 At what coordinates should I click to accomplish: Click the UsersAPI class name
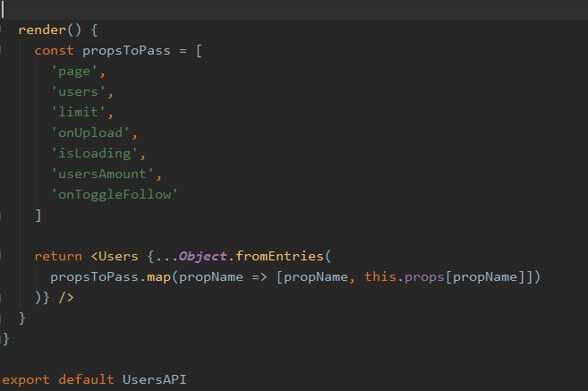click(155, 379)
